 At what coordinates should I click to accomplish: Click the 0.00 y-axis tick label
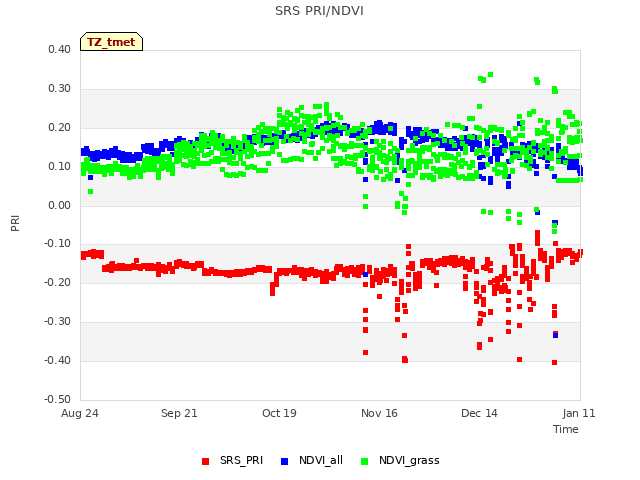point(60,205)
